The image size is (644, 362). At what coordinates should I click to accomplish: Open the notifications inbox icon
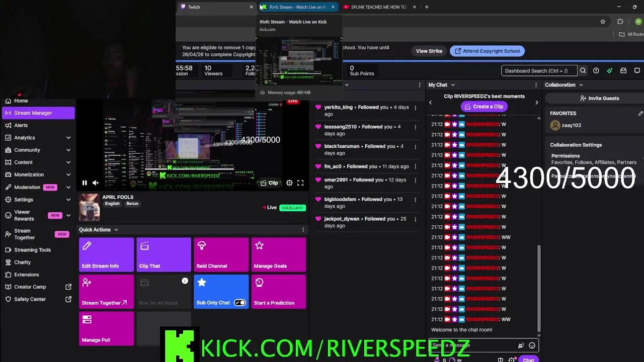click(x=623, y=71)
